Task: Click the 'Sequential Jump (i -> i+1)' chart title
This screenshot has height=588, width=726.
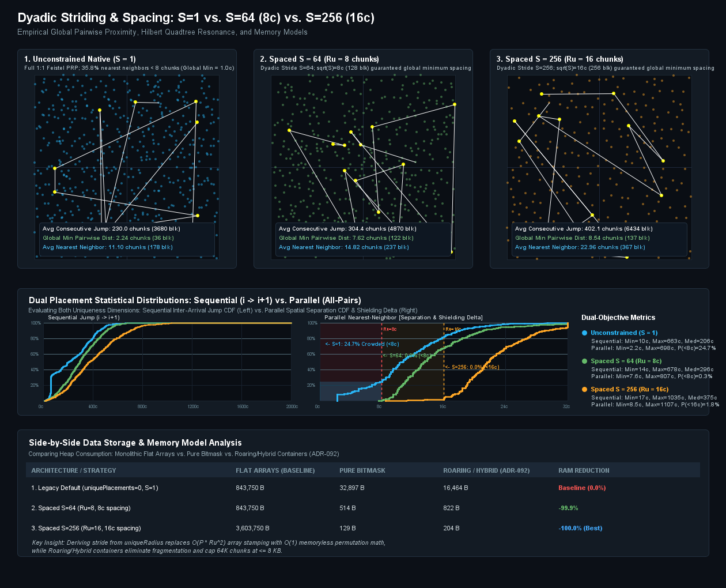Action: point(84,318)
